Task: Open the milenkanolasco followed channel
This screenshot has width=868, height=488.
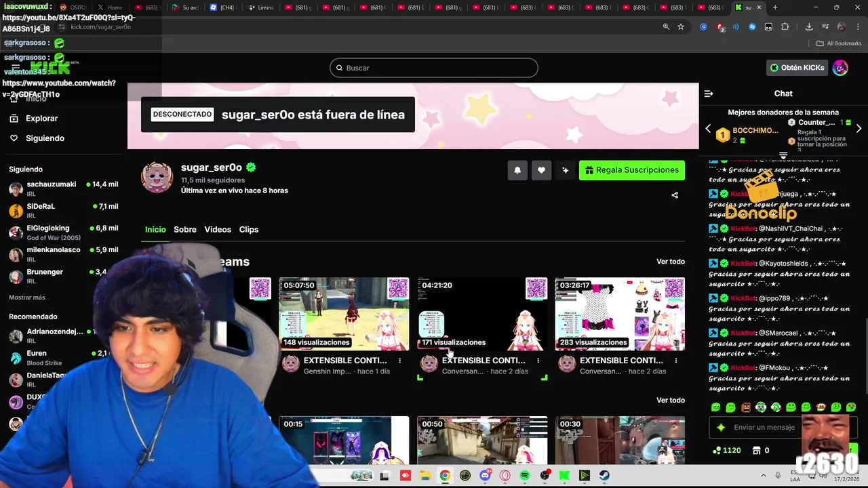Action: click(63, 254)
